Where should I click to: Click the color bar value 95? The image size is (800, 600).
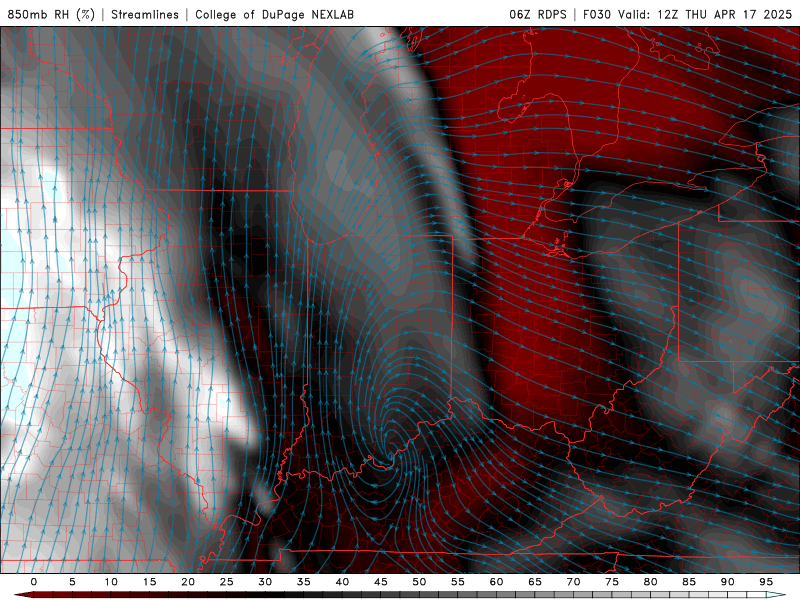(766, 582)
